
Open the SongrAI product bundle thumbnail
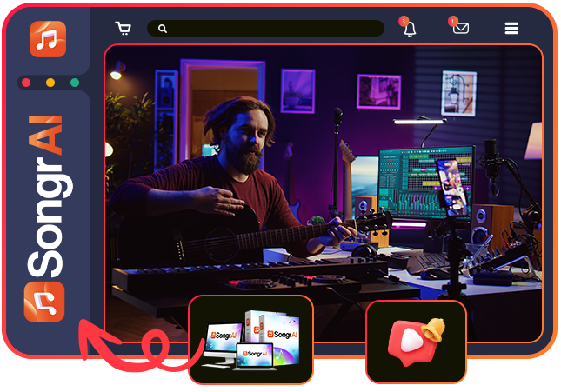250,340
